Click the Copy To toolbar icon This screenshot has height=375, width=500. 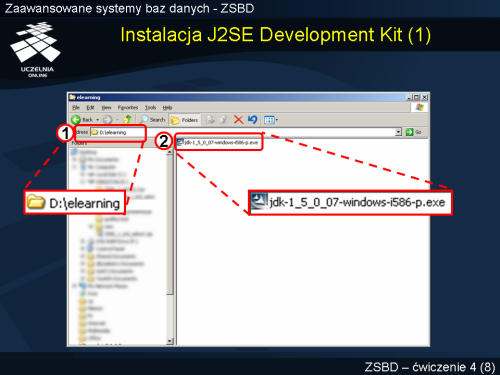coord(224,119)
